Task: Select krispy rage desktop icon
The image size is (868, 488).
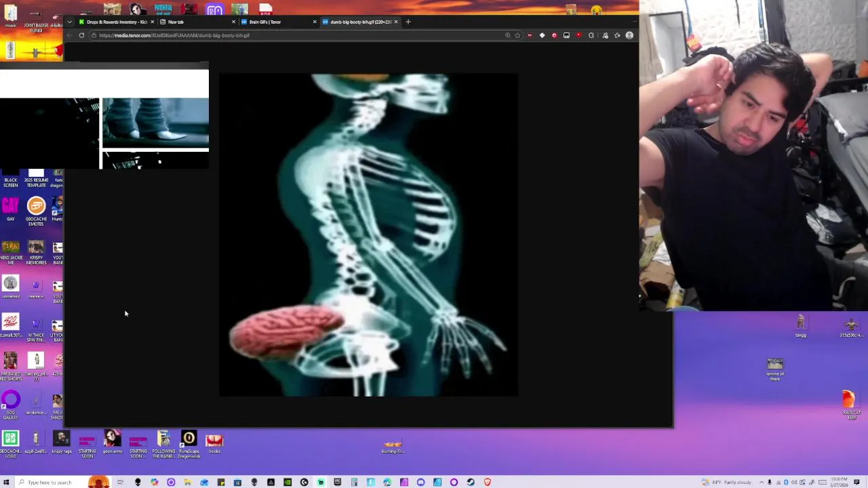Action: click(x=61, y=443)
